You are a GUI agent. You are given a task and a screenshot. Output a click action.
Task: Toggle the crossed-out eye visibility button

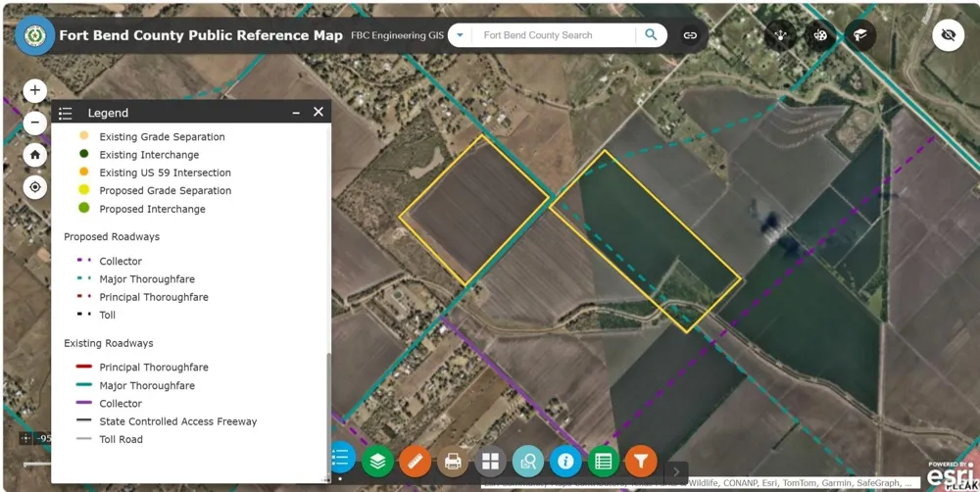pyautogui.click(x=948, y=35)
